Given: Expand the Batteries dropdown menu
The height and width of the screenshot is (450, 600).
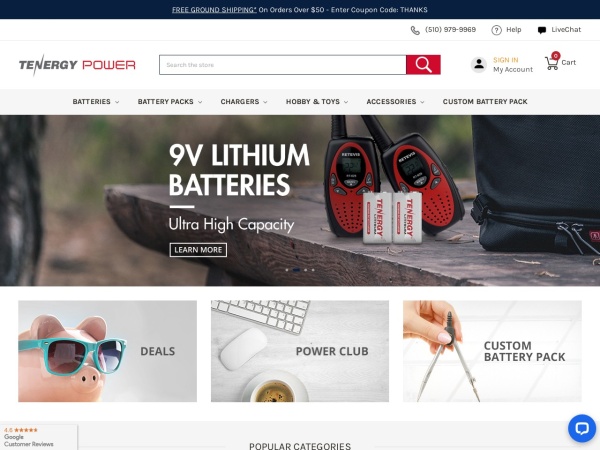Looking at the screenshot, I should (x=96, y=102).
